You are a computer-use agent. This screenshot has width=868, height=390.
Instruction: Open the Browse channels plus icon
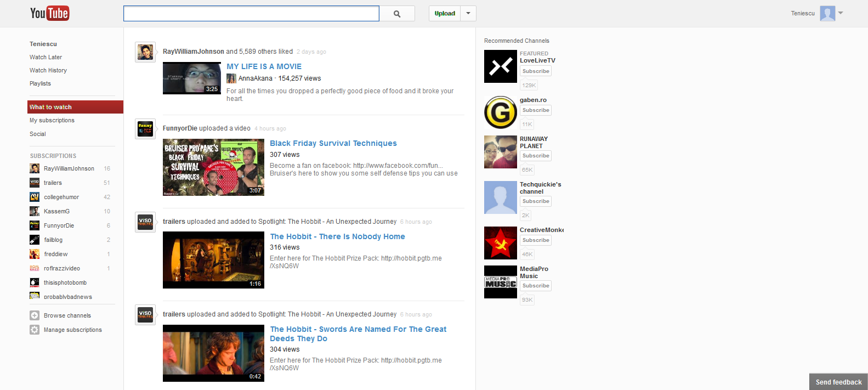35,315
